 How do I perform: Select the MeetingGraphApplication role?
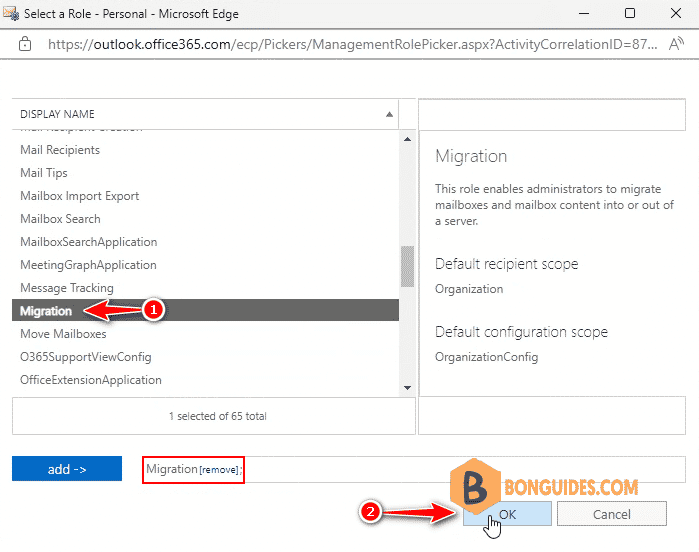click(88, 265)
